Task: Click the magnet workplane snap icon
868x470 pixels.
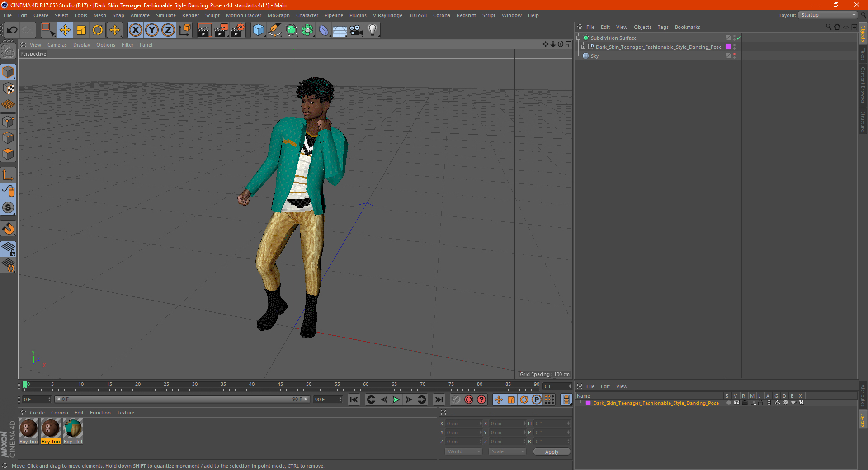Action: [8, 229]
